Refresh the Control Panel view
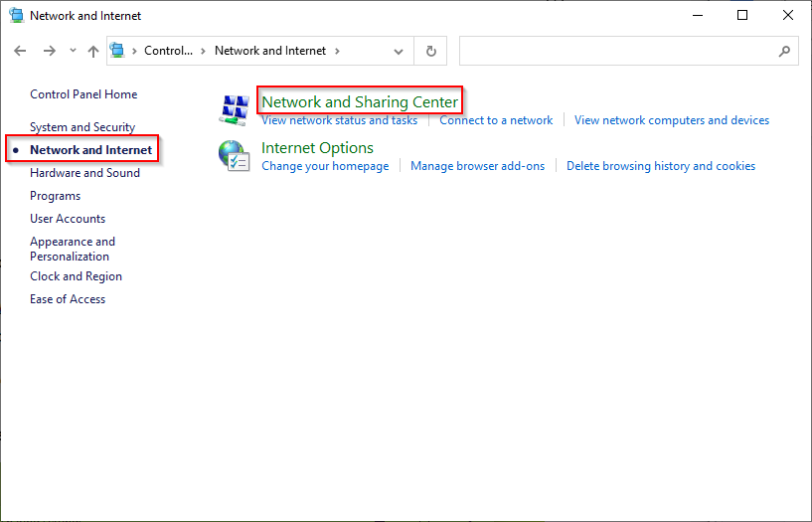Viewport: 812px width, 522px height. tap(431, 51)
